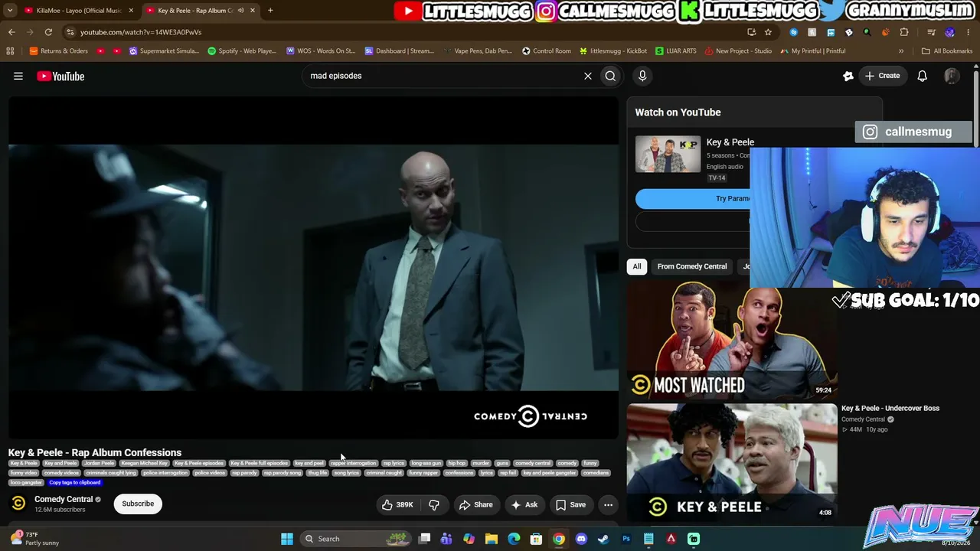Like the video with thumbs up

click(x=398, y=504)
